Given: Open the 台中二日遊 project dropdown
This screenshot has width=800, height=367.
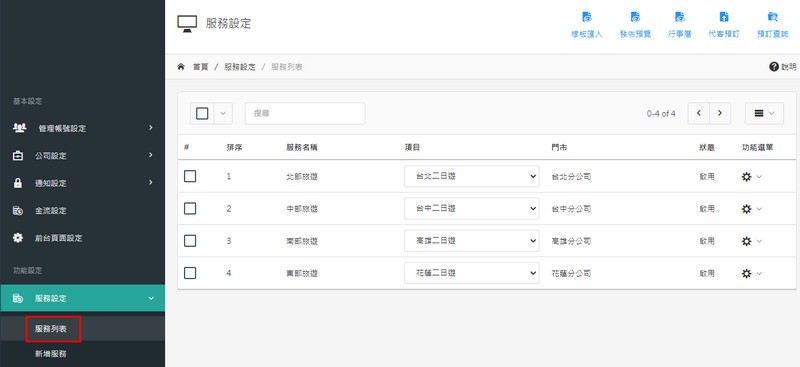Looking at the screenshot, I should pyautogui.click(x=471, y=208).
